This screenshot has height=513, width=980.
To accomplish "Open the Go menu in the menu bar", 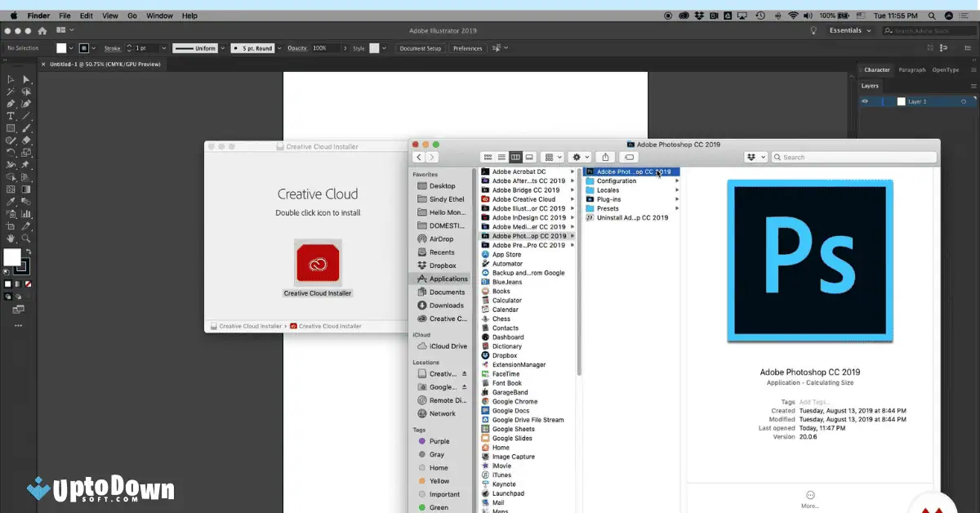I will click(131, 15).
